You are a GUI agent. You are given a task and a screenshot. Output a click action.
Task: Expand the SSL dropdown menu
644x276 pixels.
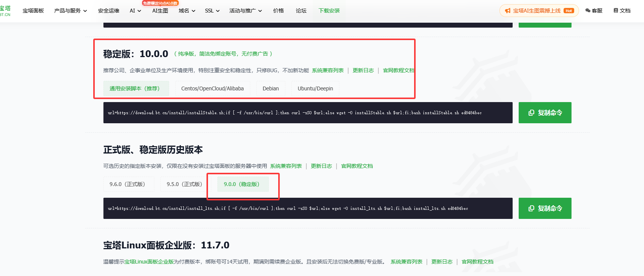(x=212, y=11)
